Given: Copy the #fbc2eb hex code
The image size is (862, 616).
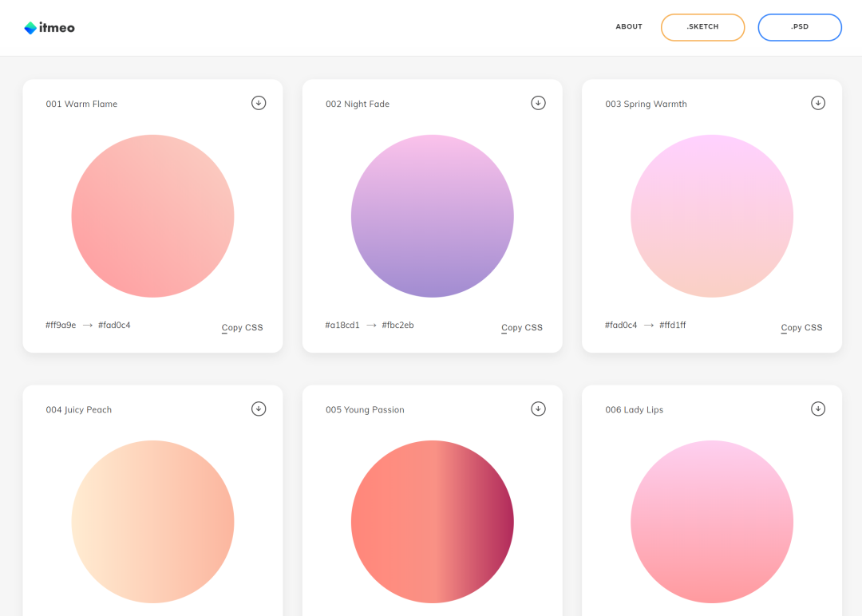Looking at the screenshot, I should [397, 326].
